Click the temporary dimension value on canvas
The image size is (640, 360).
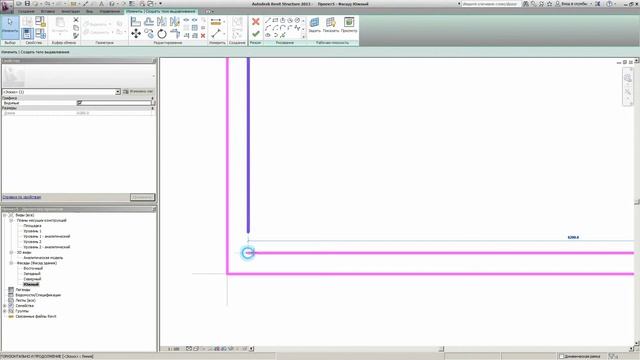(573, 237)
